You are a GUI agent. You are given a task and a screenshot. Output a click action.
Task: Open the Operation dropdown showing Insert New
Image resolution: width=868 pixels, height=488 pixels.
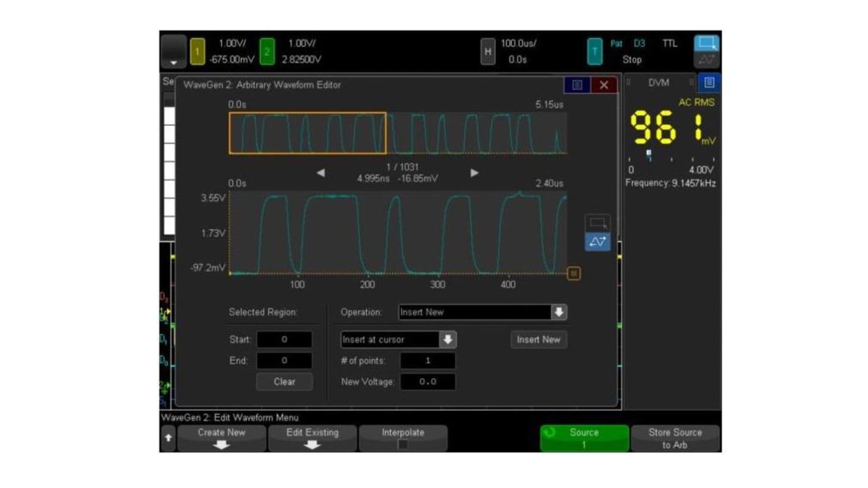(x=482, y=312)
